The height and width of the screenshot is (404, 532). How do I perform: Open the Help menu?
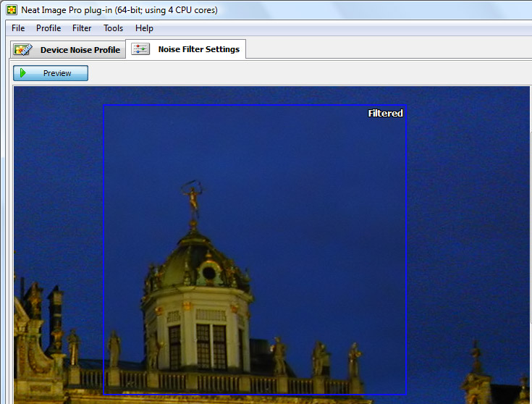(144, 28)
